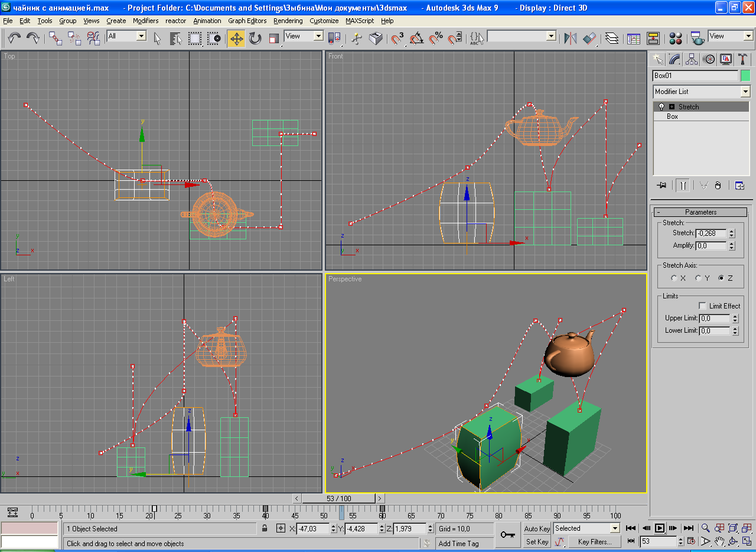The height and width of the screenshot is (552, 756).
Task: Open the Named Selection Sets dropdown
Action: coord(551,36)
